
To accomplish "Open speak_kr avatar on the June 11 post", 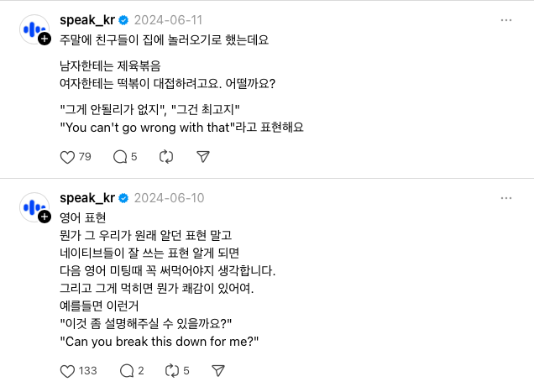I will 33,29.
